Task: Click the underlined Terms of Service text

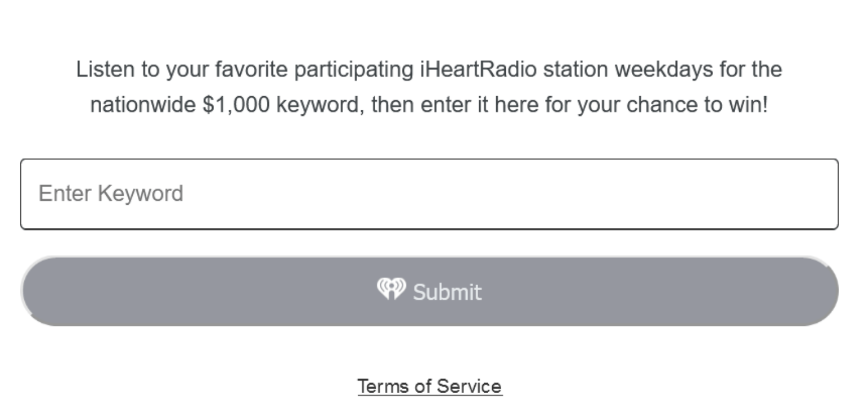Action: coord(429,386)
